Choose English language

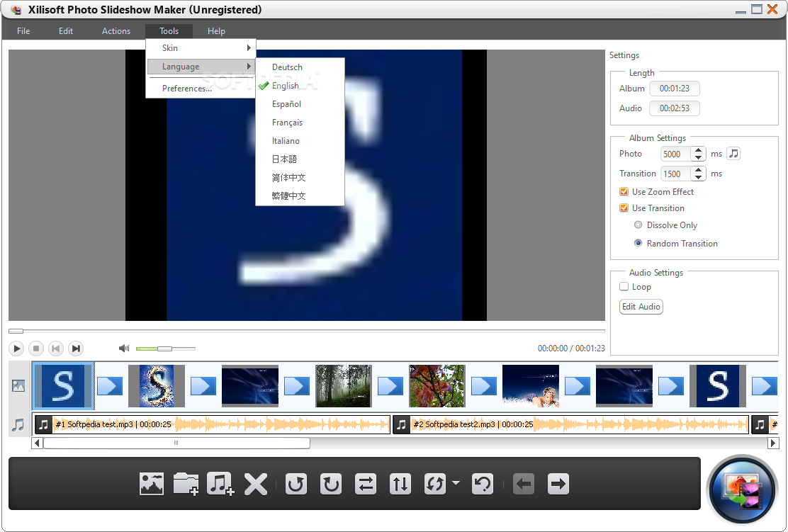(x=300, y=86)
